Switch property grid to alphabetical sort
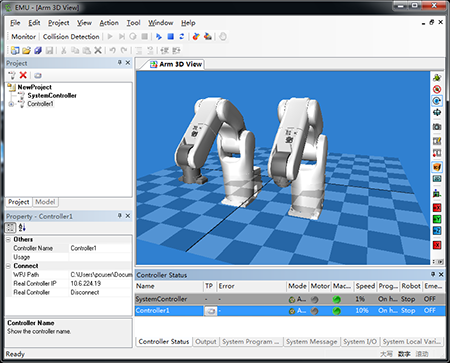 pos(22,228)
